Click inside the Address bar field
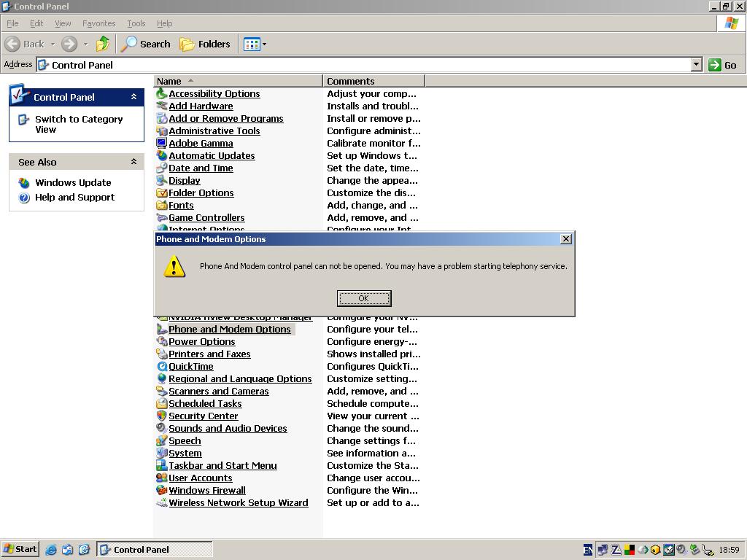This screenshot has width=747, height=560. pos(364,65)
